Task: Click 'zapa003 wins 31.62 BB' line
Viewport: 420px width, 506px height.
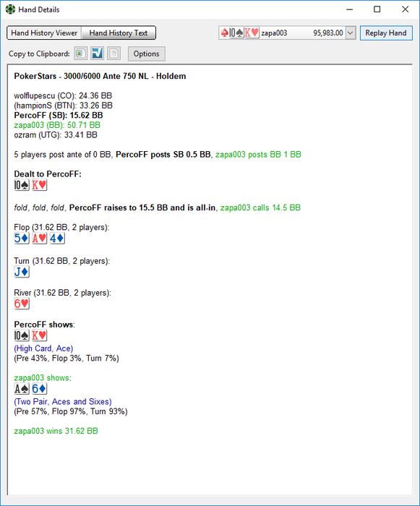Action: click(56, 431)
